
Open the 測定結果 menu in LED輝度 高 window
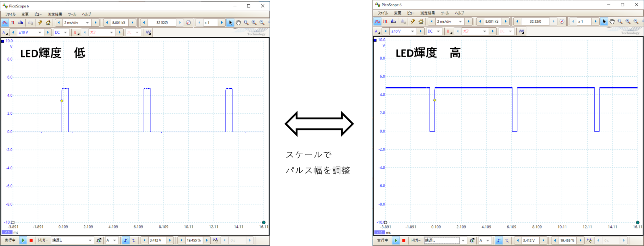tap(428, 13)
